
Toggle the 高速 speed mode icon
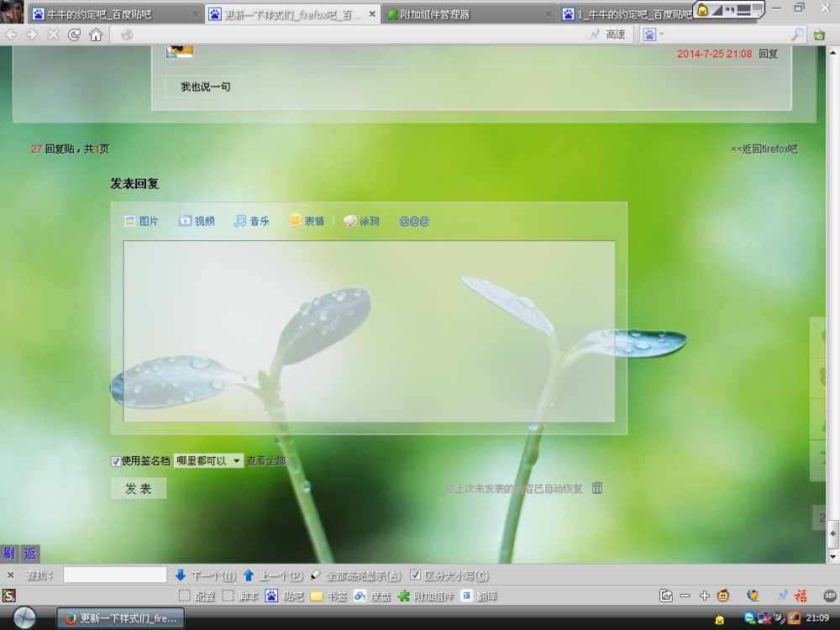point(595,34)
